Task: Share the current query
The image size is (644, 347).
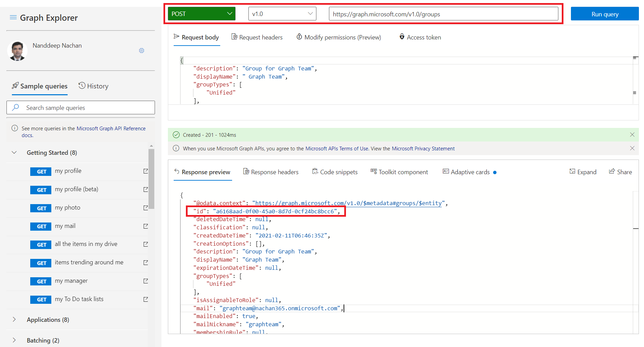Action: [x=620, y=172]
